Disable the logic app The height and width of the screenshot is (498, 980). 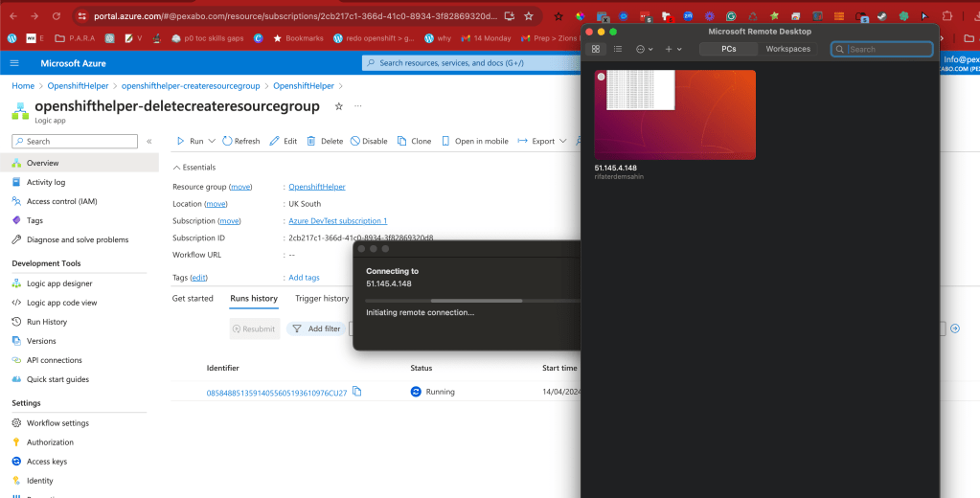click(369, 141)
